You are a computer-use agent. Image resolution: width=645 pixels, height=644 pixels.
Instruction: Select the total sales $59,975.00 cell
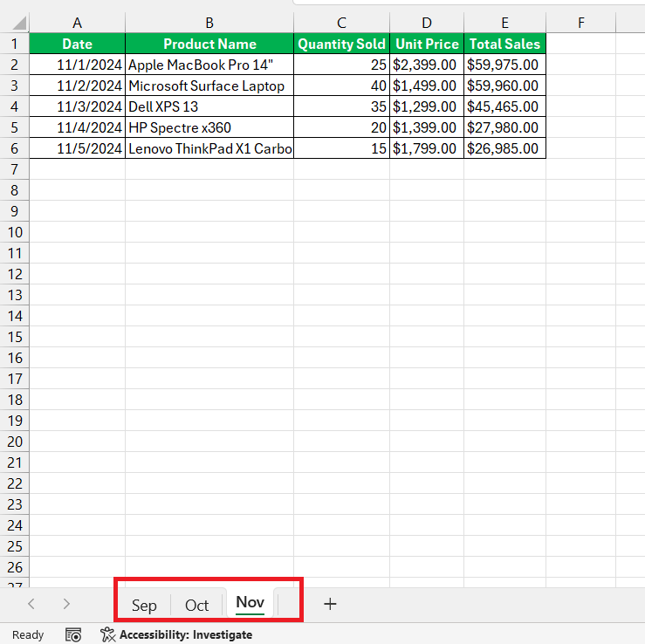pos(505,65)
